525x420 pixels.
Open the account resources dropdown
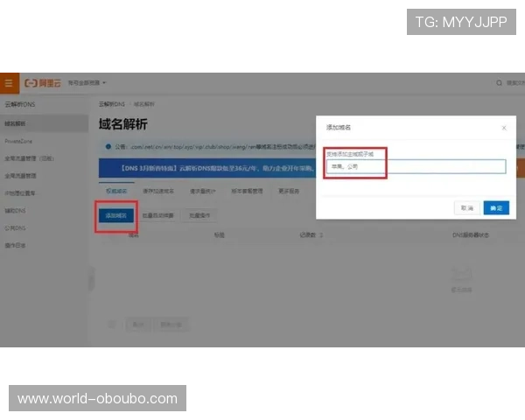87,83
